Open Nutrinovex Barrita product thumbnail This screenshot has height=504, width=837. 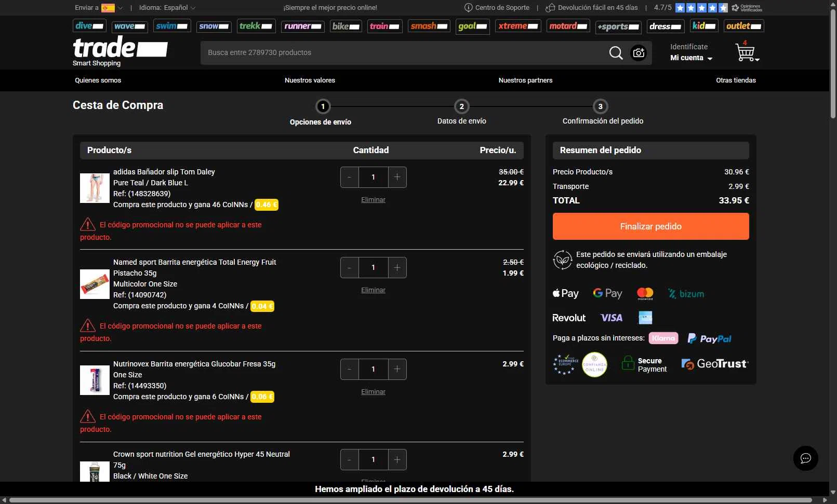[x=95, y=380]
